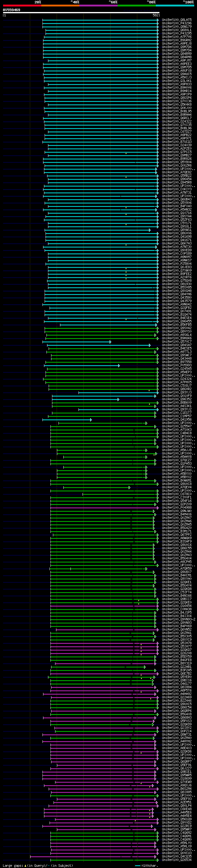Choose hit UniRef100_Q07491
The width and height of the screenshot is (197, 868).
[x=177, y=311]
